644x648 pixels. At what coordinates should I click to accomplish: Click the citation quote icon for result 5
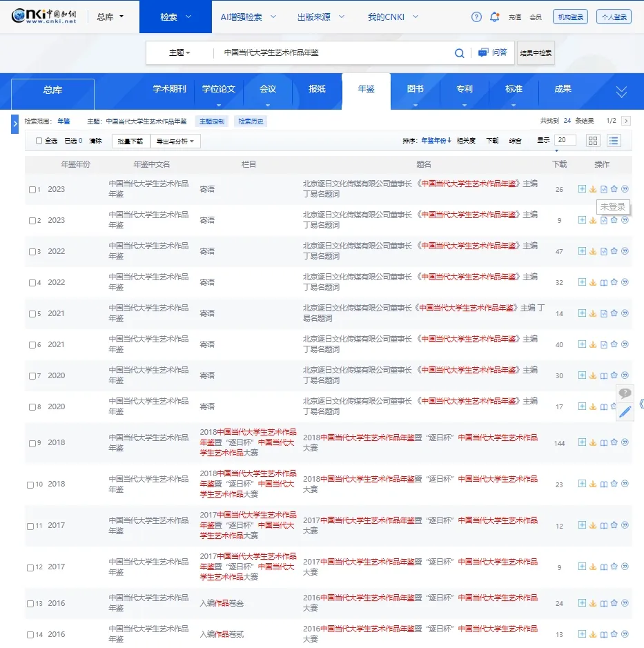(x=625, y=313)
